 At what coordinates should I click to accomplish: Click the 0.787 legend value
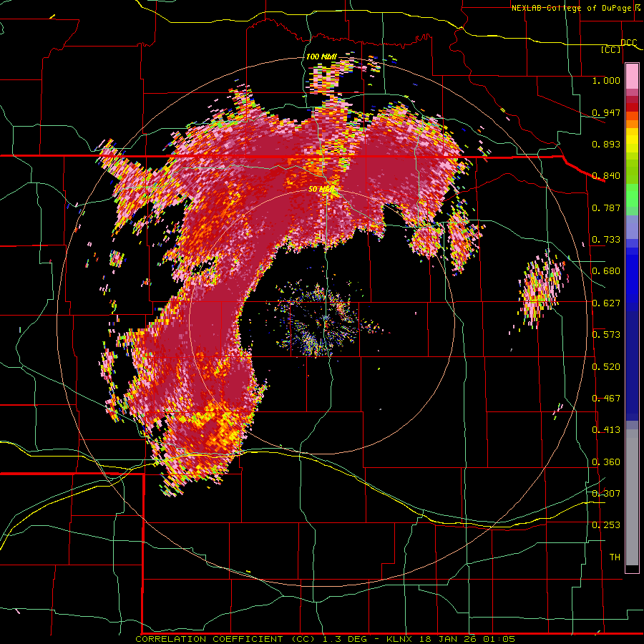pyautogui.click(x=606, y=208)
